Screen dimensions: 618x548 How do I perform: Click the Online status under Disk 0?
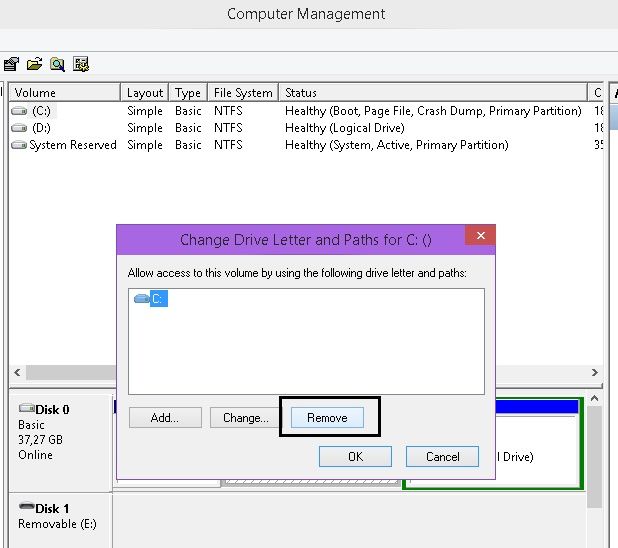pyautogui.click(x=35, y=455)
